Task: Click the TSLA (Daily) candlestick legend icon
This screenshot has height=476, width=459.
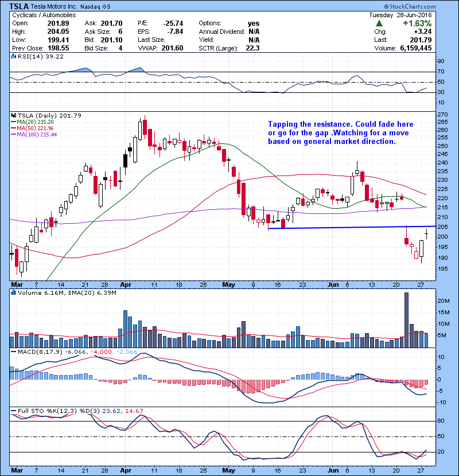Action: point(13,115)
